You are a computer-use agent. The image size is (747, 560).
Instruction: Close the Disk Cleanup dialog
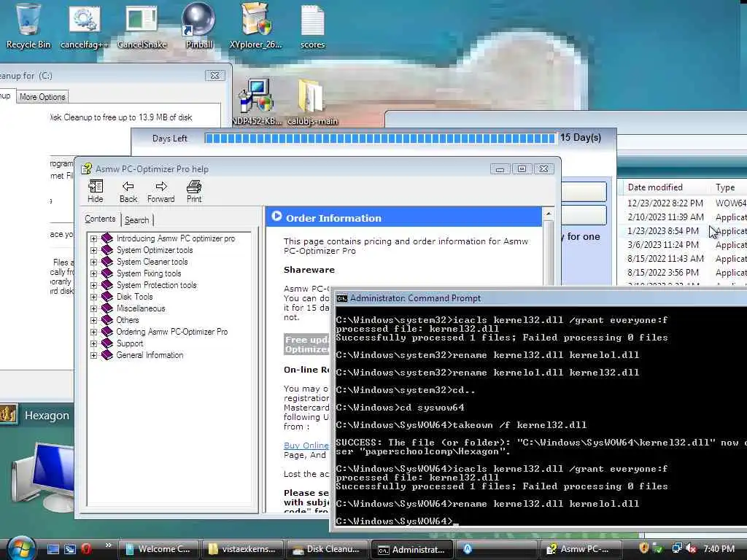pyautogui.click(x=215, y=75)
